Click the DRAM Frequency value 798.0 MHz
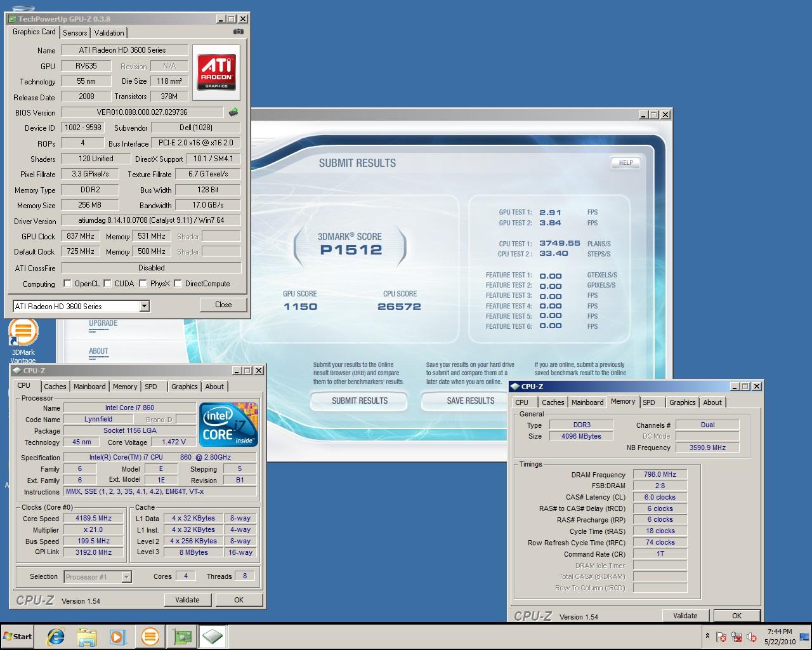Screen dimensions: 812x650 click(660, 474)
